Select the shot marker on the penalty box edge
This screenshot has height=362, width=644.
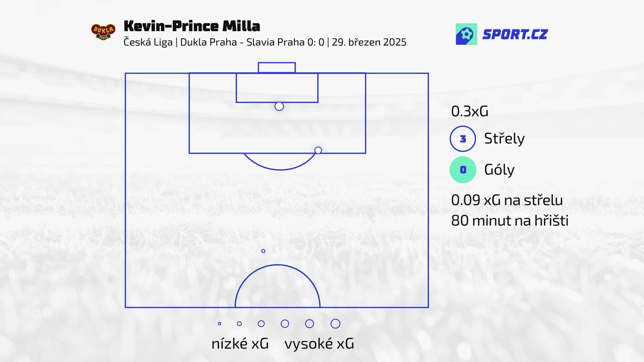click(x=318, y=150)
